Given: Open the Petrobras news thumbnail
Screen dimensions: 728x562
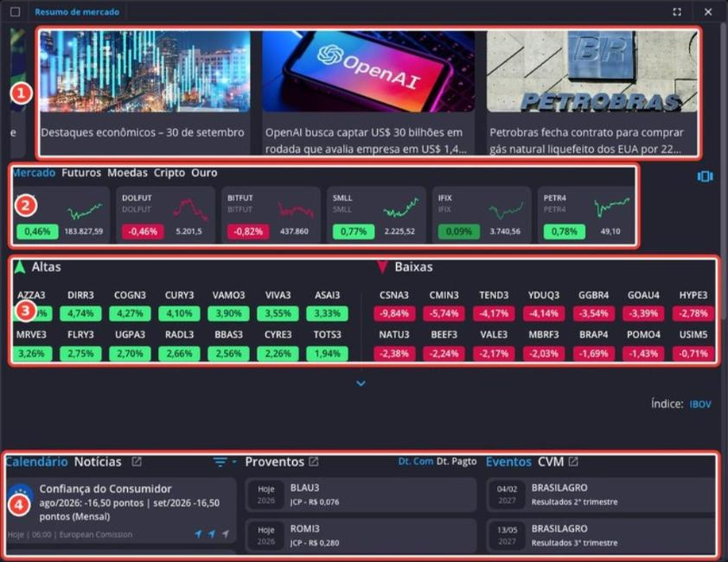Looking at the screenshot, I should (x=592, y=72).
